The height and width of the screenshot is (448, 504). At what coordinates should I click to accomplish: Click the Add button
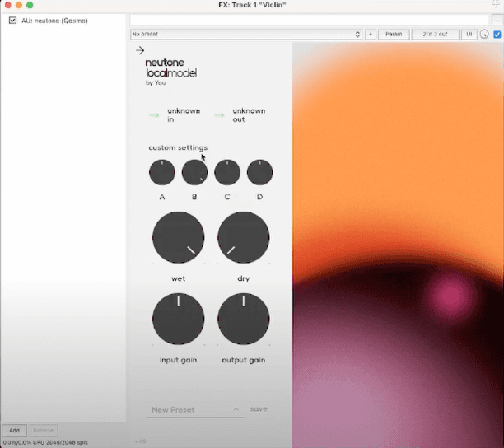click(x=14, y=431)
